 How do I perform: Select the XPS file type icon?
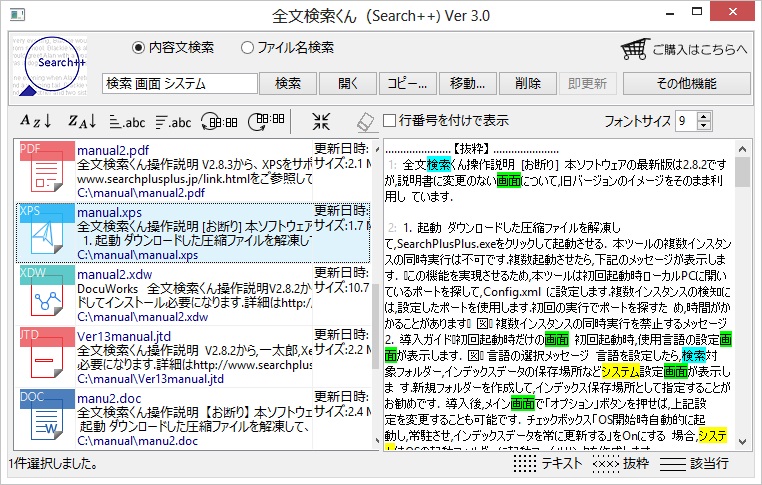[47, 229]
